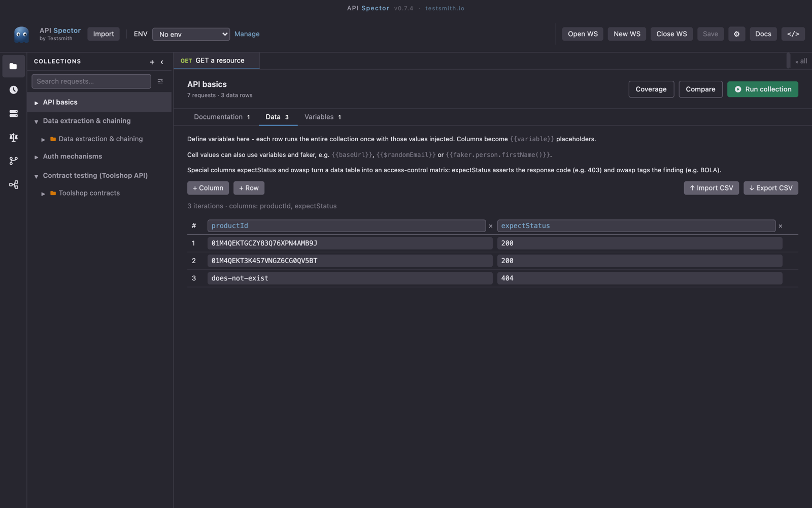Switch to the Variables tab
Viewport: 812px width, 508px height.
323,117
